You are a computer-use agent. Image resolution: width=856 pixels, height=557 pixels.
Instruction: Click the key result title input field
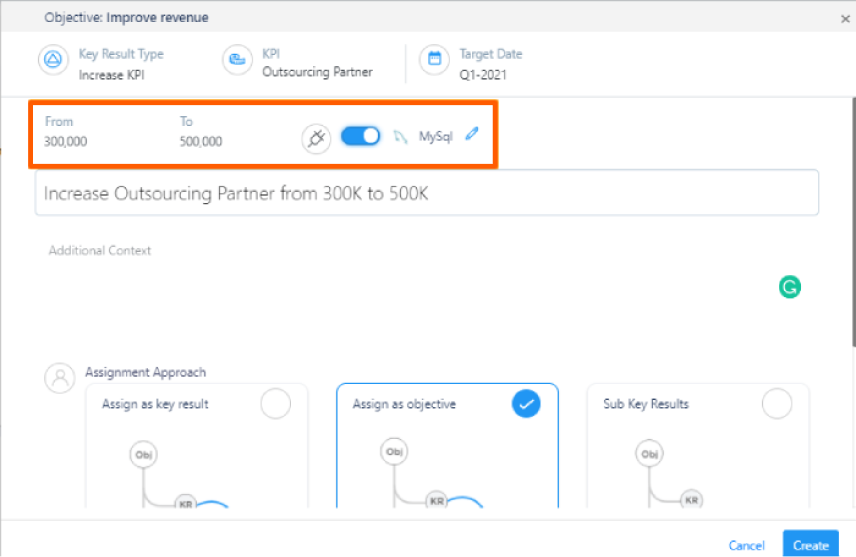pos(427,193)
